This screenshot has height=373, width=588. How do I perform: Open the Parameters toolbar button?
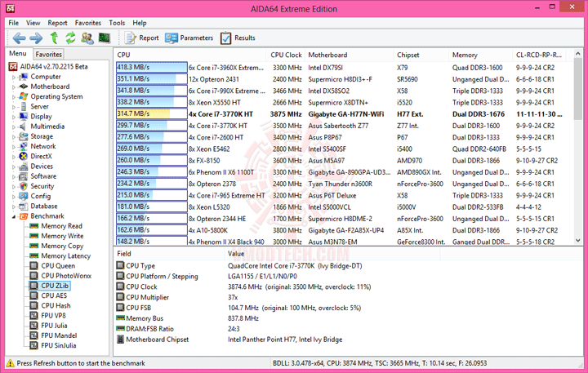tap(189, 38)
